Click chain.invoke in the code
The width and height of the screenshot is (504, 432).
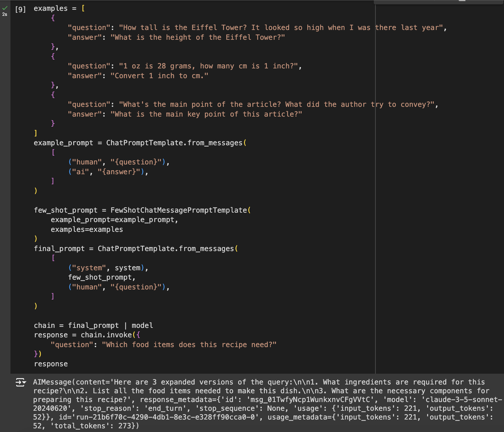coord(106,335)
